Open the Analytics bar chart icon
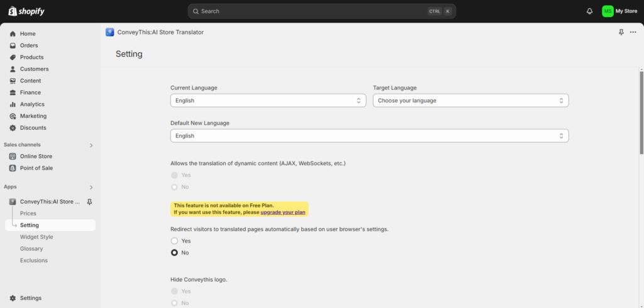Image resolution: width=644 pixels, height=308 pixels. [13, 105]
